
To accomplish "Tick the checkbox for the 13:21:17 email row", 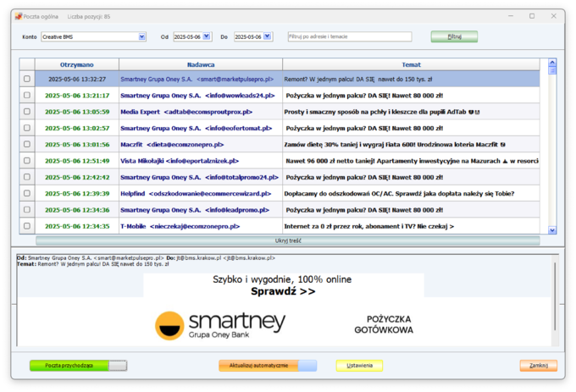I will click(x=27, y=95).
